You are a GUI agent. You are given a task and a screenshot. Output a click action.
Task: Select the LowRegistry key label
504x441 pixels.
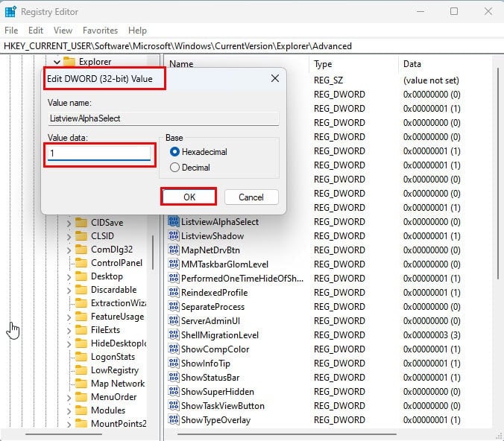click(x=115, y=370)
